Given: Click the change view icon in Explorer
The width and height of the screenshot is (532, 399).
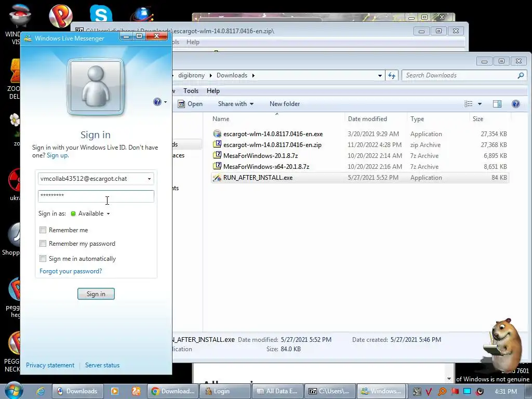Looking at the screenshot, I should [468, 104].
